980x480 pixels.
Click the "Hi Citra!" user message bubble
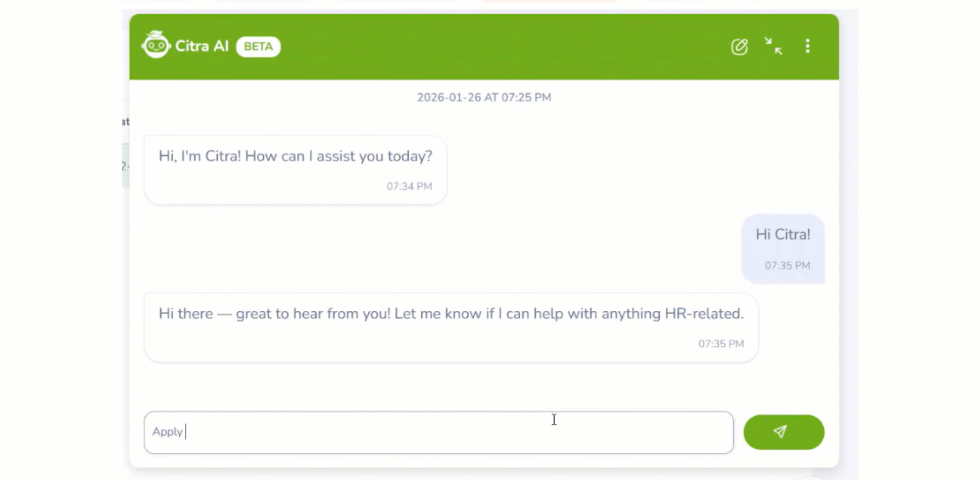[782, 248]
